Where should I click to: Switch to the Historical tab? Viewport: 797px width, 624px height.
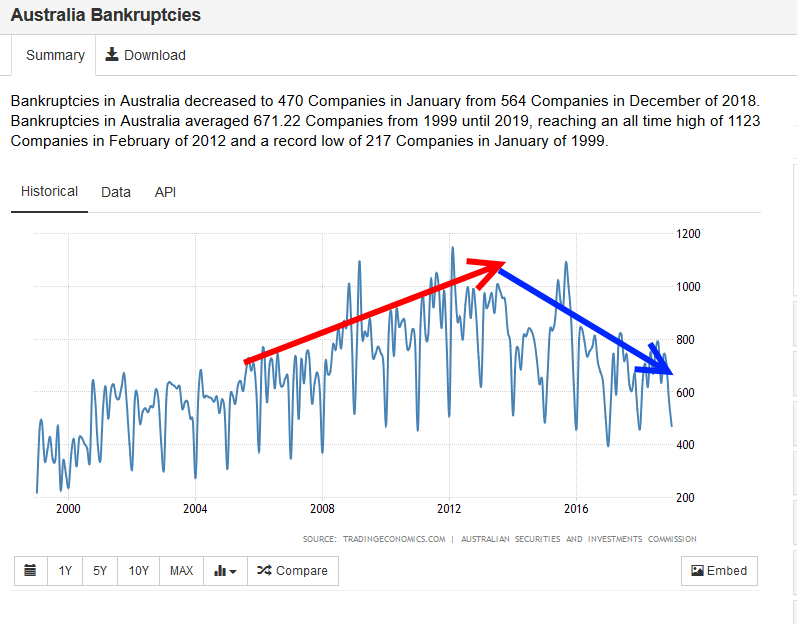click(49, 192)
